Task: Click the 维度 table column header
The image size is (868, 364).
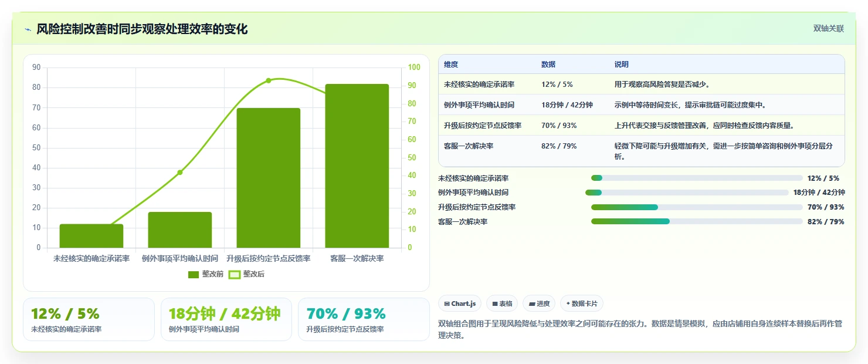Action: click(x=451, y=64)
